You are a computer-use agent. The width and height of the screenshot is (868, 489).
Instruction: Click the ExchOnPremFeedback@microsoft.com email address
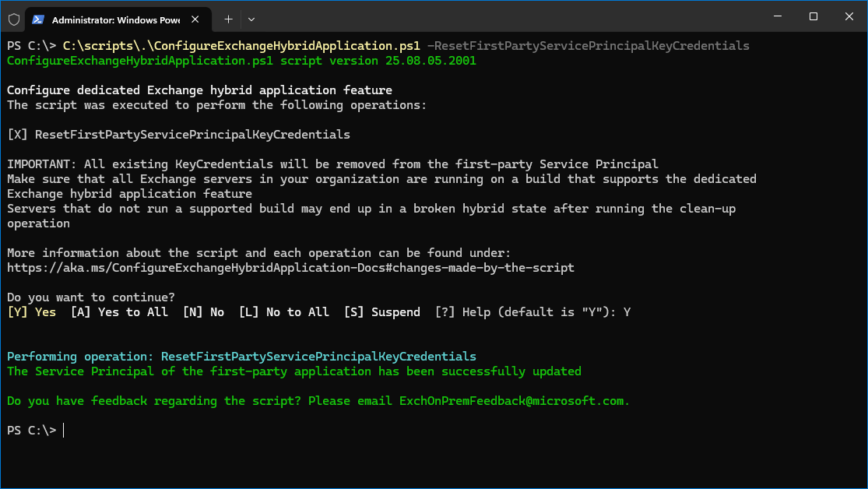512,401
